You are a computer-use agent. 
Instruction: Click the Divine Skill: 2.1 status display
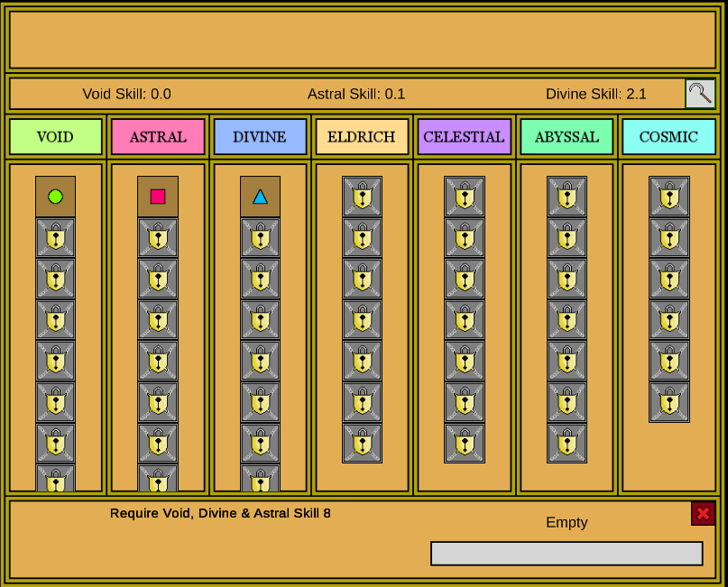click(x=597, y=94)
